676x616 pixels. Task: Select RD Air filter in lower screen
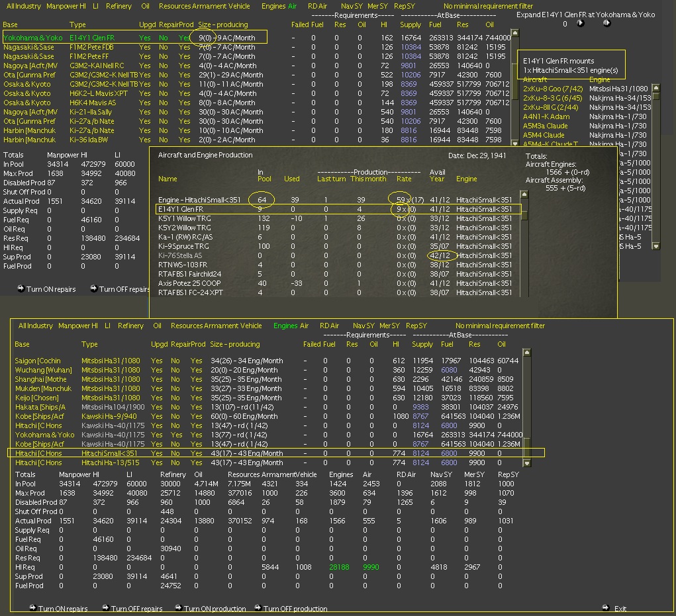[329, 326]
